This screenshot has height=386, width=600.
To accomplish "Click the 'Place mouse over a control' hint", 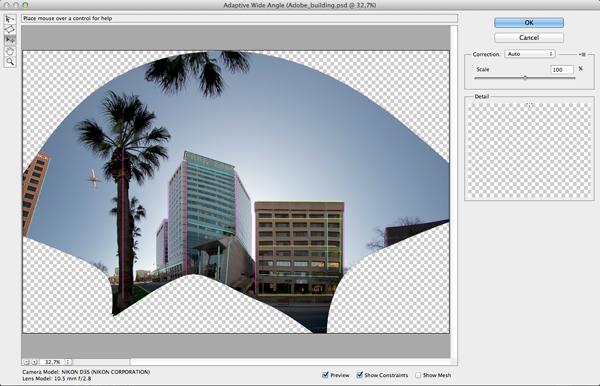I will coord(68,18).
